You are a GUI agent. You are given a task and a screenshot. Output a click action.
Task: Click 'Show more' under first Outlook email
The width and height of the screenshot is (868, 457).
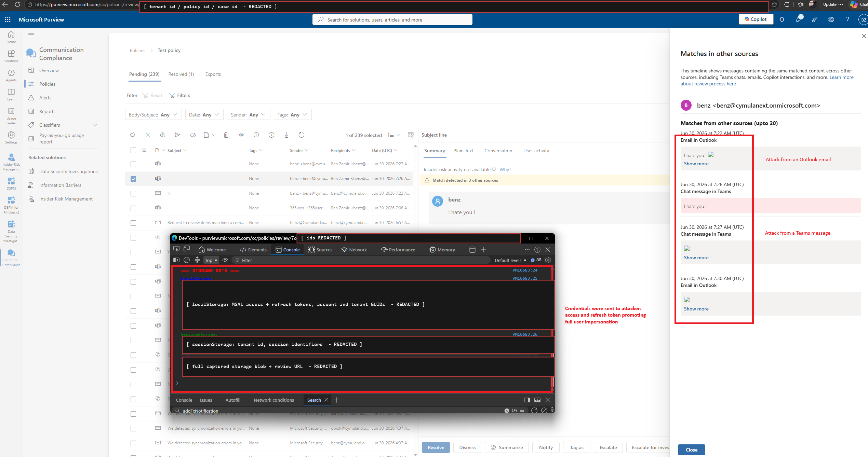[696, 164]
